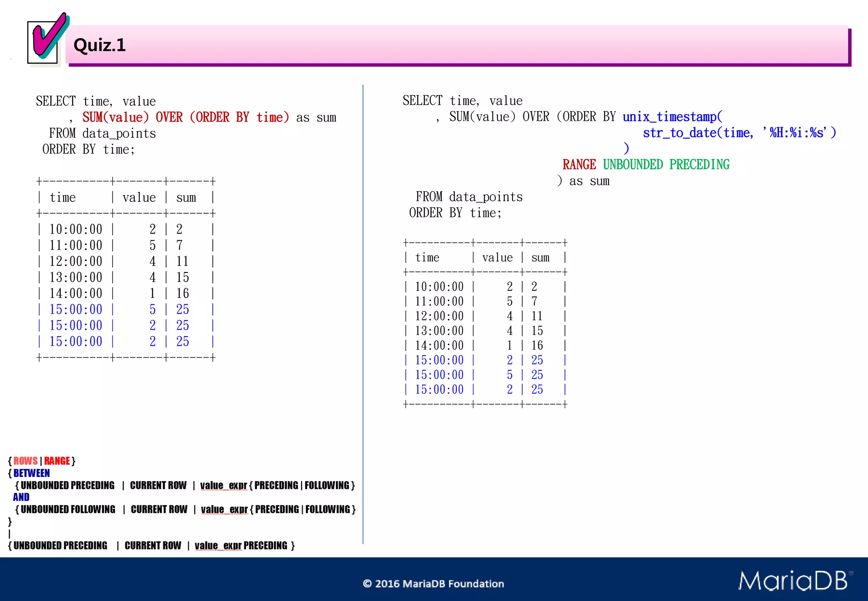Click "11:00:00" row in right table
The height and width of the screenshot is (601, 868).
point(485,301)
